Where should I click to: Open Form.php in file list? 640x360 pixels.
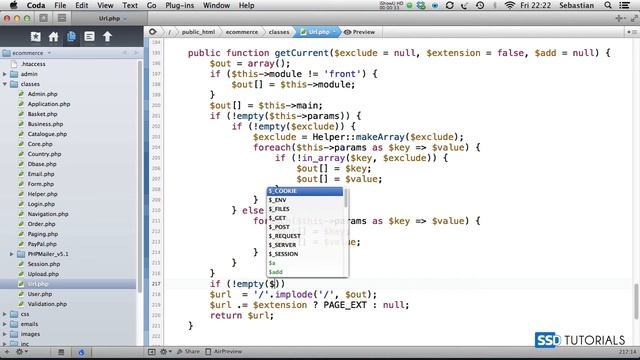point(41,184)
